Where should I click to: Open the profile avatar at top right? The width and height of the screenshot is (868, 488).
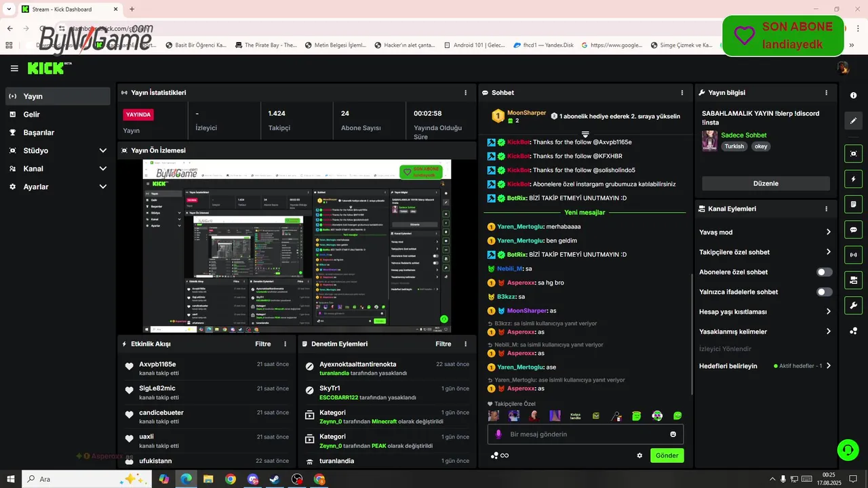point(842,68)
